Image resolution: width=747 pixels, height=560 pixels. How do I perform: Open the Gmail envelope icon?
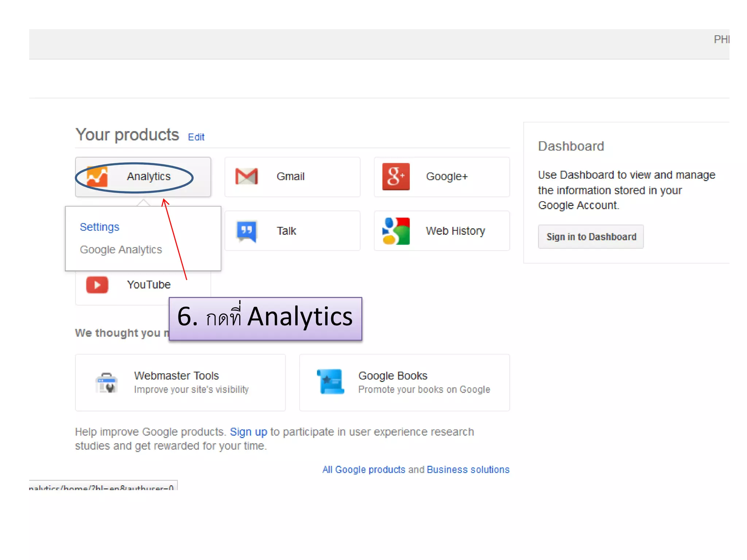tap(247, 176)
